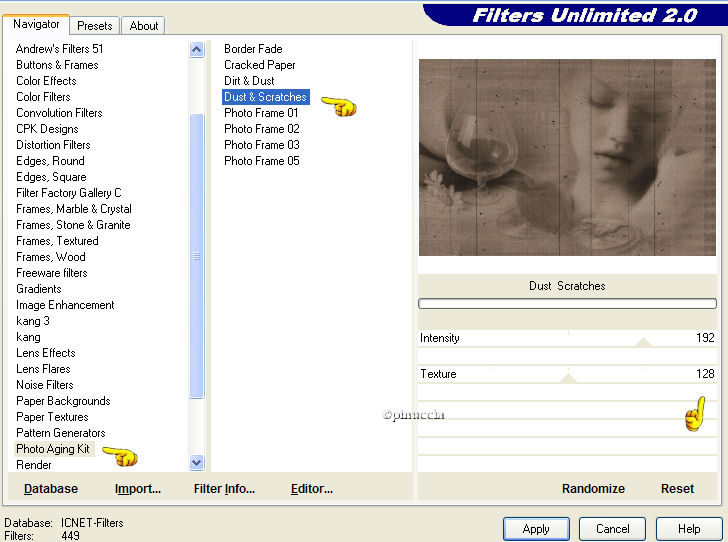Select CPK Designs category

point(47,129)
